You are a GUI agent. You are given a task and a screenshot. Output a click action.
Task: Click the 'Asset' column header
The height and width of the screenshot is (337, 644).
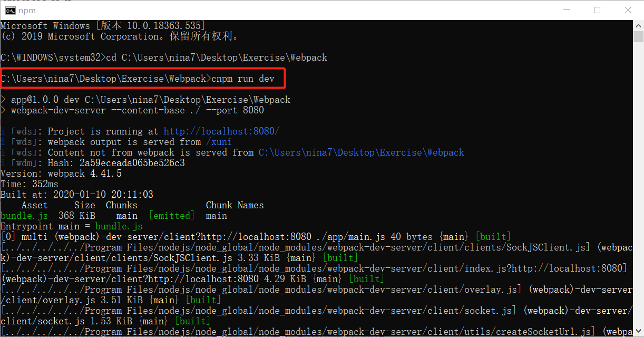coord(35,205)
